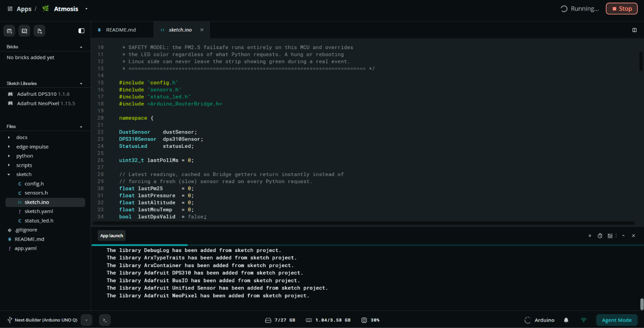
Task: Click the console vertical scrollbar thumb
Action: coord(641,304)
